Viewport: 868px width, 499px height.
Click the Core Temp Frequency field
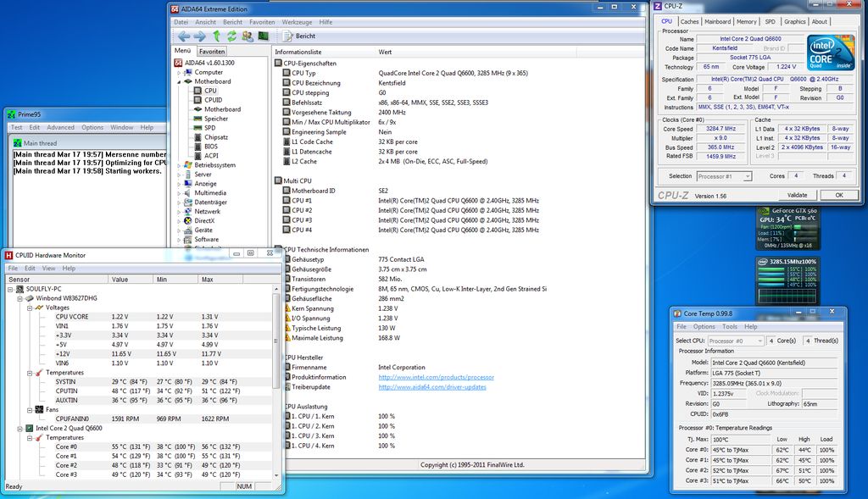click(x=774, y=384)
